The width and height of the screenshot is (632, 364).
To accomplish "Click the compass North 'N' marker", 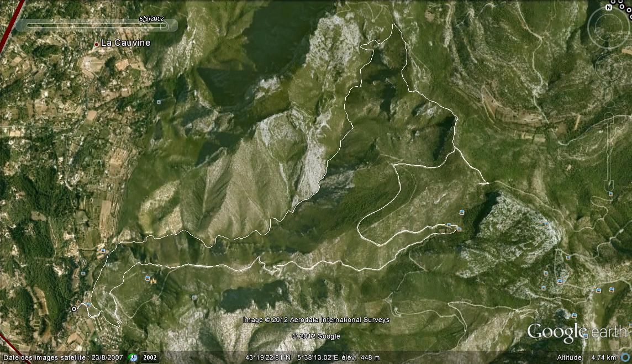I will coord(608,8).
